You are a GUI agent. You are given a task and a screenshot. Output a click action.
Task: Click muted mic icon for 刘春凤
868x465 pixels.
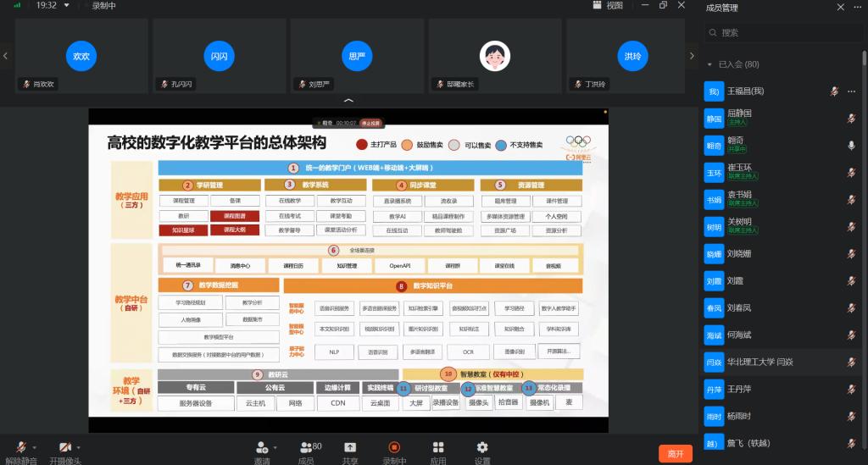coord(851,308)
